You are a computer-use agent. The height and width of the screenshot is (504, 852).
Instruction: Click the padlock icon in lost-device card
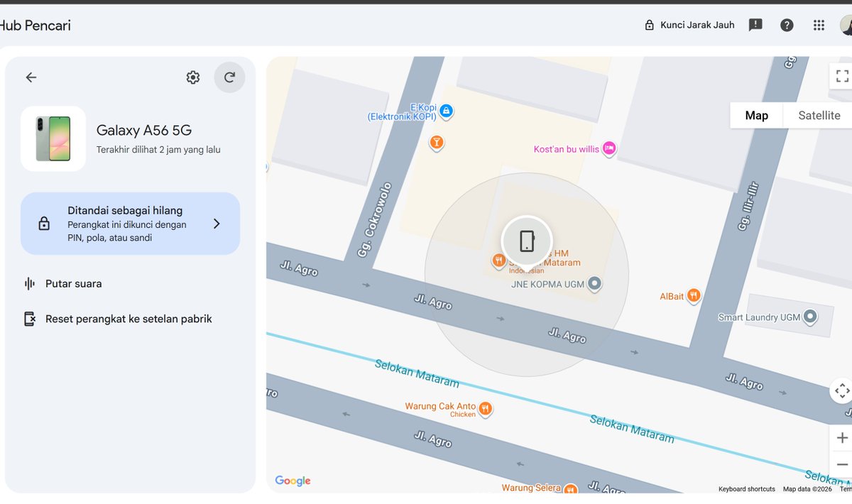click(x=44, y=224)
